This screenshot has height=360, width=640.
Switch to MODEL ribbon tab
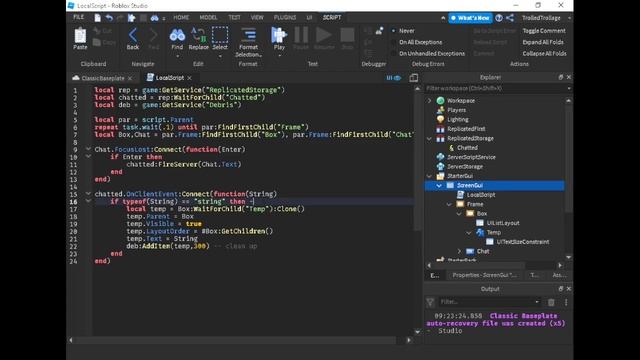(x=208, y=17)
